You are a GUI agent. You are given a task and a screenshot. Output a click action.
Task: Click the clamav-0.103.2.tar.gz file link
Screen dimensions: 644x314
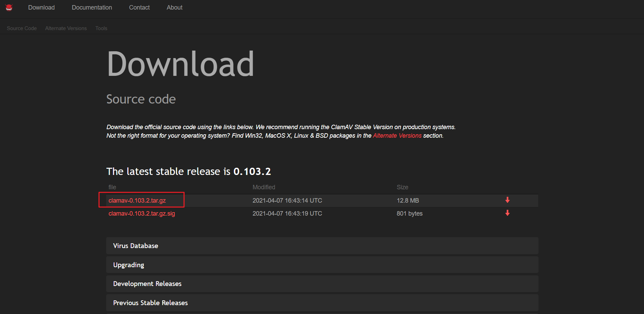click(x=137, y=201)
